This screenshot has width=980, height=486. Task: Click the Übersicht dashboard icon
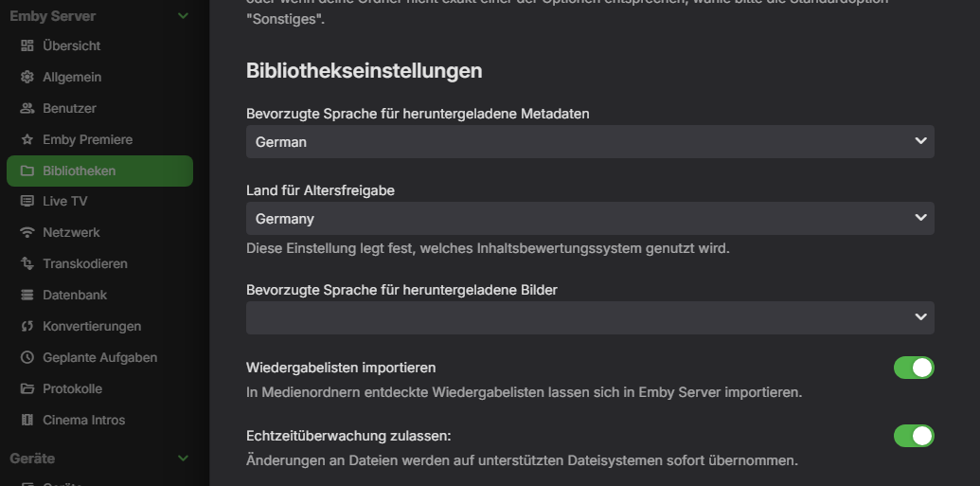click(27, 45)
